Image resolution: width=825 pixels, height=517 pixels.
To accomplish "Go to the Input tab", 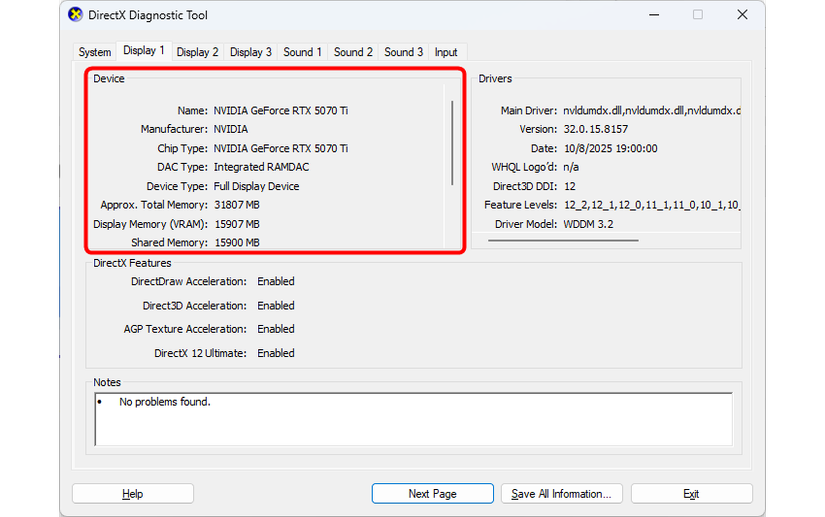I will [x=446, y=52].
